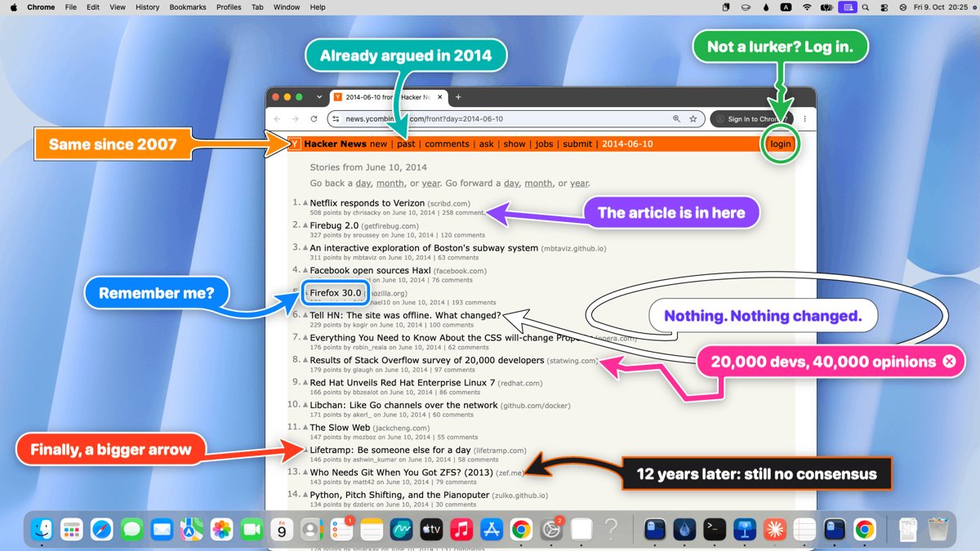
Task: Go to the new stories link
Action: (x=378, y=144)
